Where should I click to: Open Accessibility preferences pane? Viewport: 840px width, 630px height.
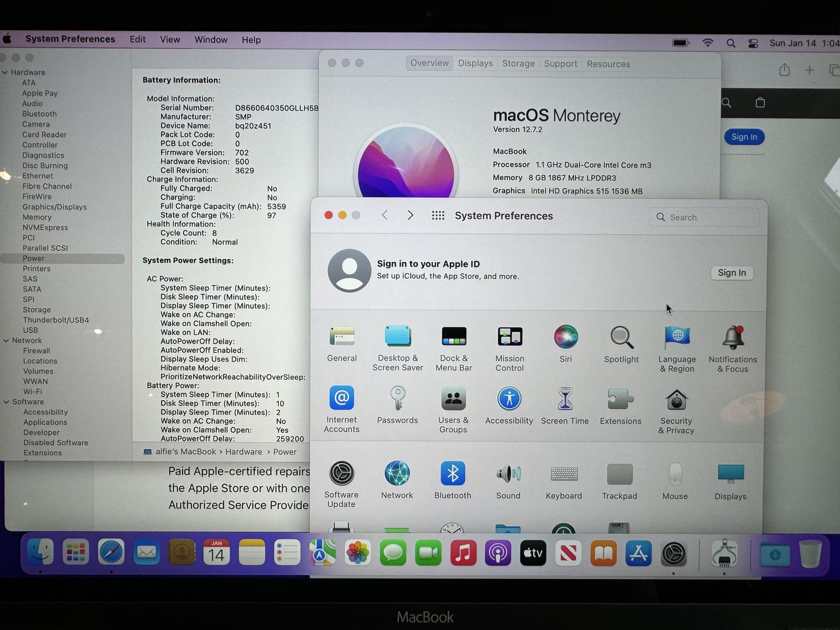pyautogui.click(x=509, y=405)
